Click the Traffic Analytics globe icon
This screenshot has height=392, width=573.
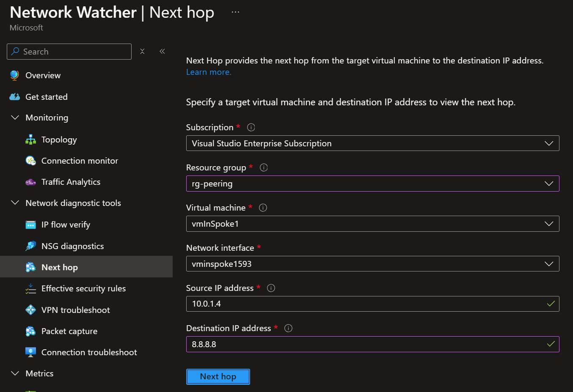30,182
